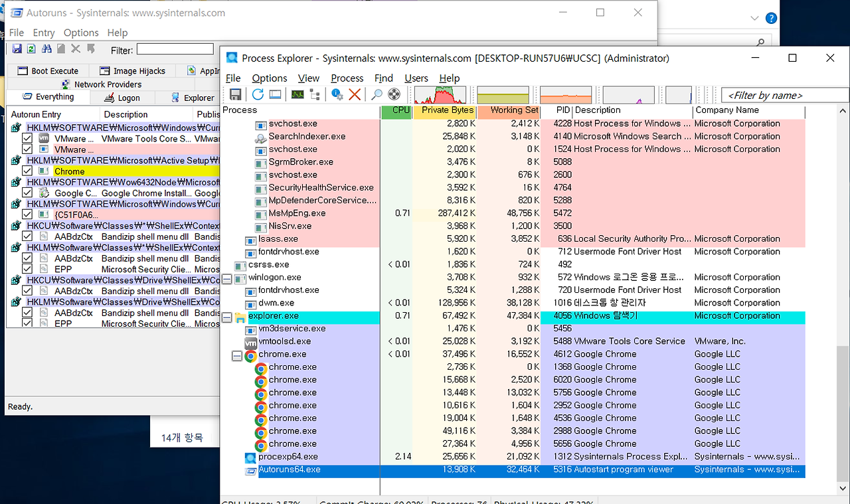This screenshot has height=504, width=850.
Task: Click the procexp64.exe process icon
Action: [x=250, y=458]
